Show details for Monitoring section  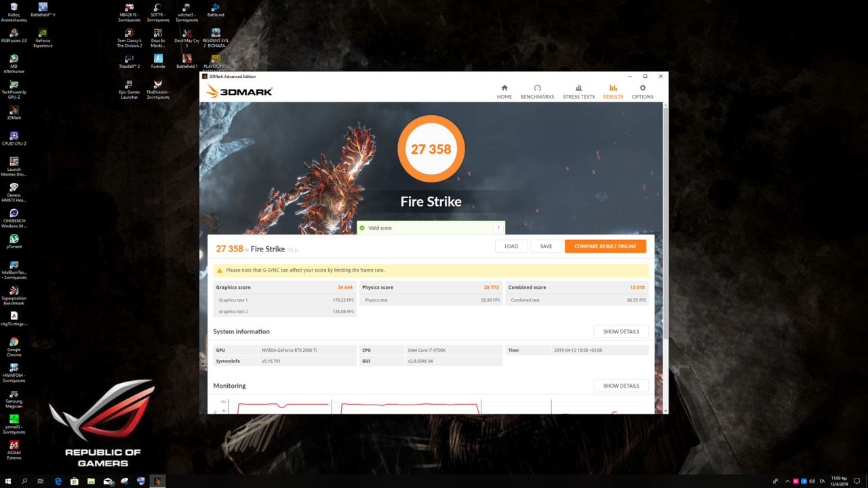[x=621, y=386]
